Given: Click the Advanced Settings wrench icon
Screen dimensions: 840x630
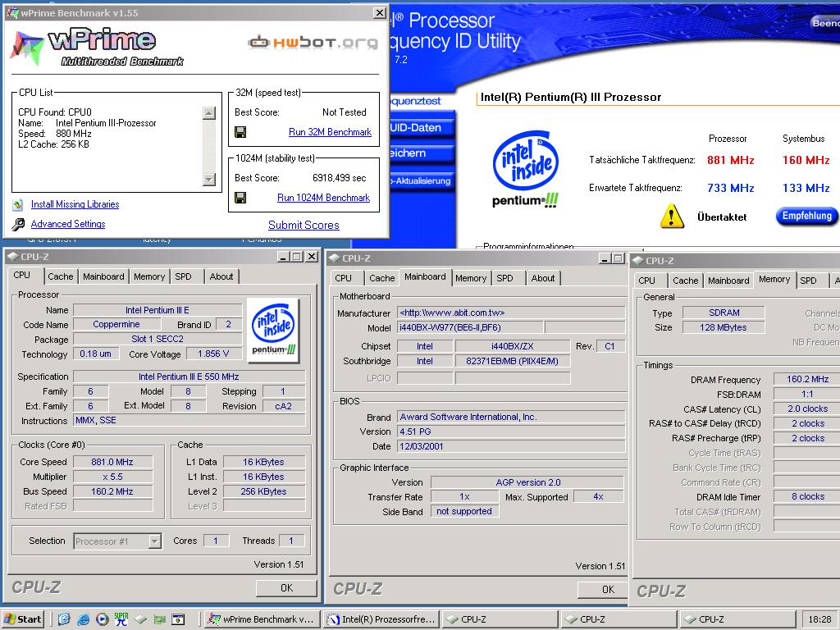Looking at the screenshot, I should 18,224.
